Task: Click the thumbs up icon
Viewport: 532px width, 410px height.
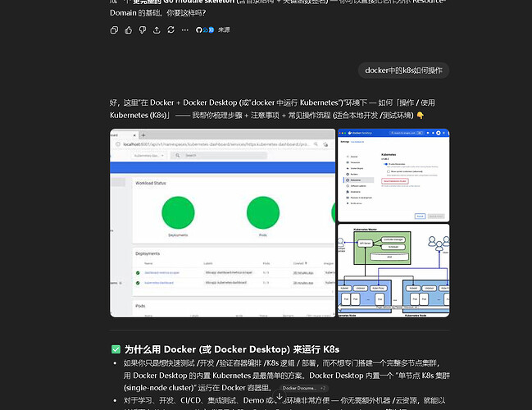Action: [x=128, y=30]
